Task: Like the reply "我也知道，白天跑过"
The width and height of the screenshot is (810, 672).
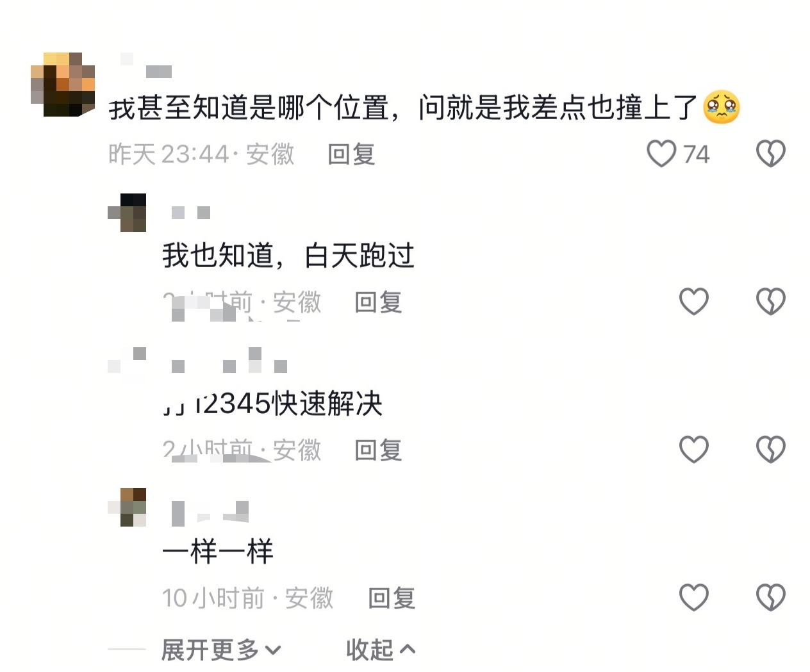Action: tap(694, 301)
